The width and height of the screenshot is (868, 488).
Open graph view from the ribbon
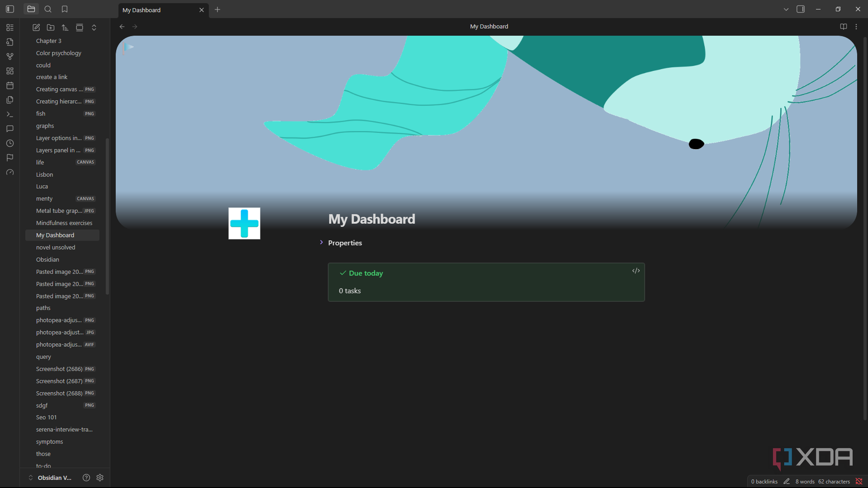tap(10, 56)
